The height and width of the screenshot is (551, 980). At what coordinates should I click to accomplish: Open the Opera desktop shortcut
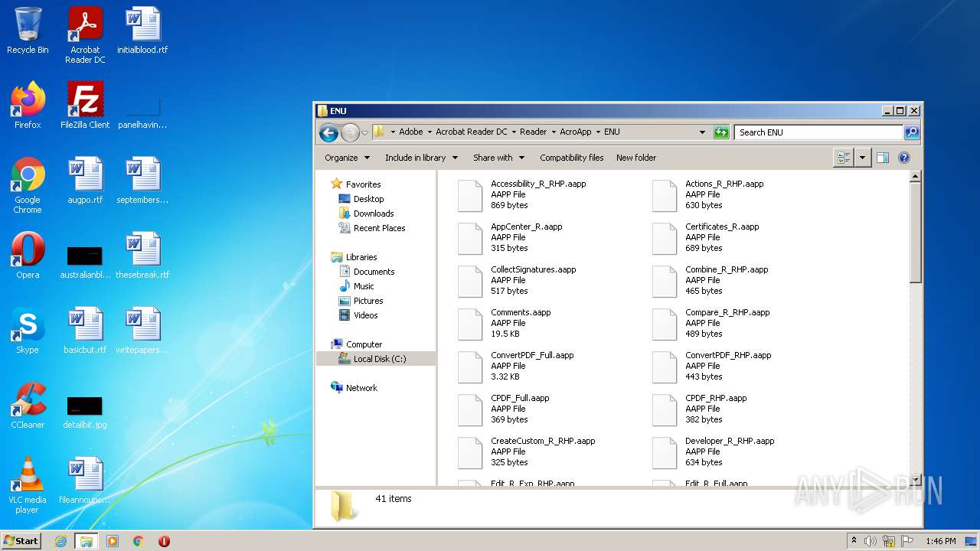28,256
